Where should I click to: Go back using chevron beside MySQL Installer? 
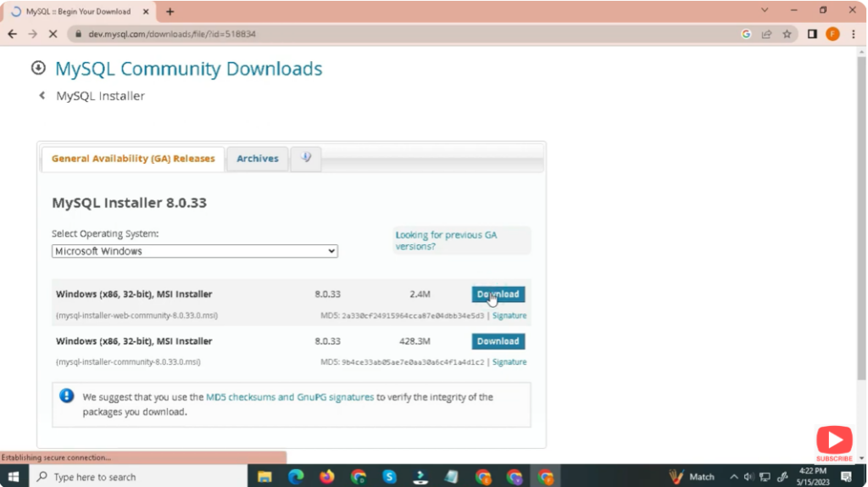[42, 95]
